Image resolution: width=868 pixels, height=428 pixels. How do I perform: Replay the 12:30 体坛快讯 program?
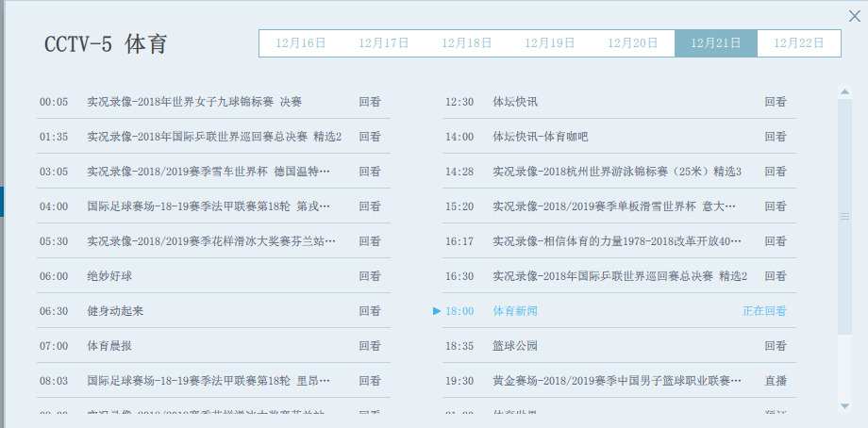pyautogui.click(x=776, y=102)
